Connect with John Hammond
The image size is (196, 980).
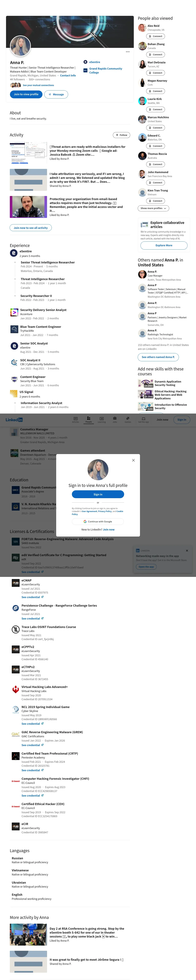pyautogui.click(x=155, y=183)
